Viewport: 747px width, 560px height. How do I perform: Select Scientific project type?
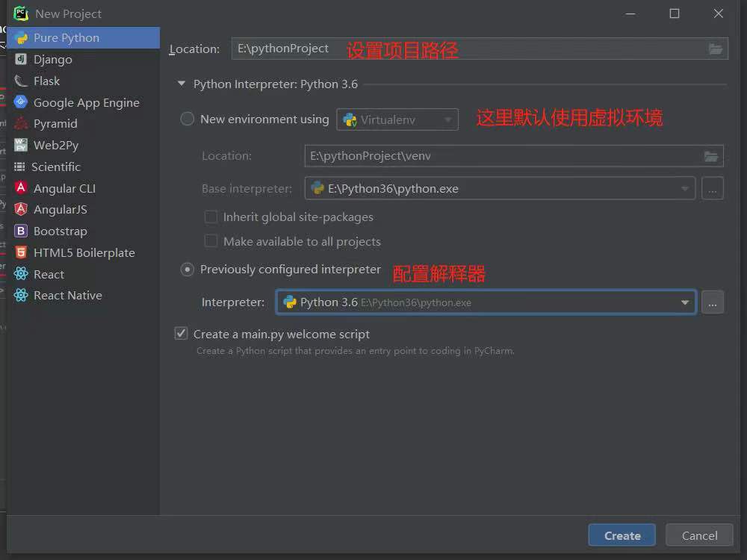(x=84, y=167)
